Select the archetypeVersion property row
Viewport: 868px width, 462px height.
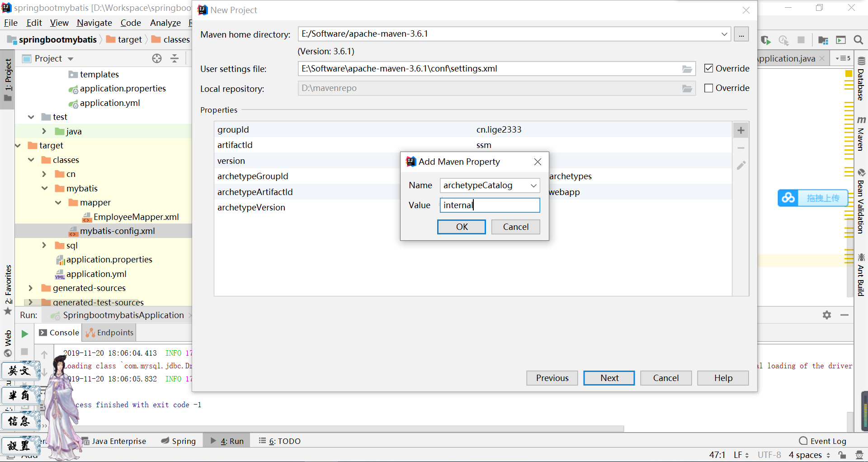point(473,207)
